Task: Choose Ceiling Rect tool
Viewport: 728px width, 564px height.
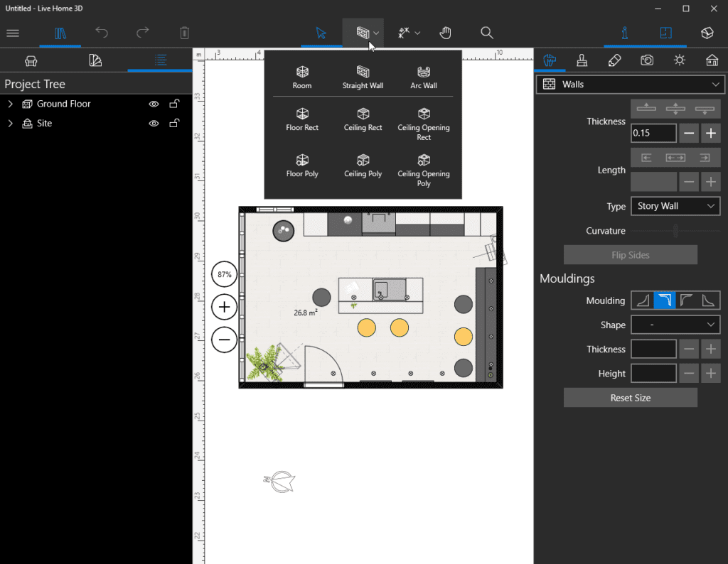Action: pyautogui.click(x=363, y=119)
